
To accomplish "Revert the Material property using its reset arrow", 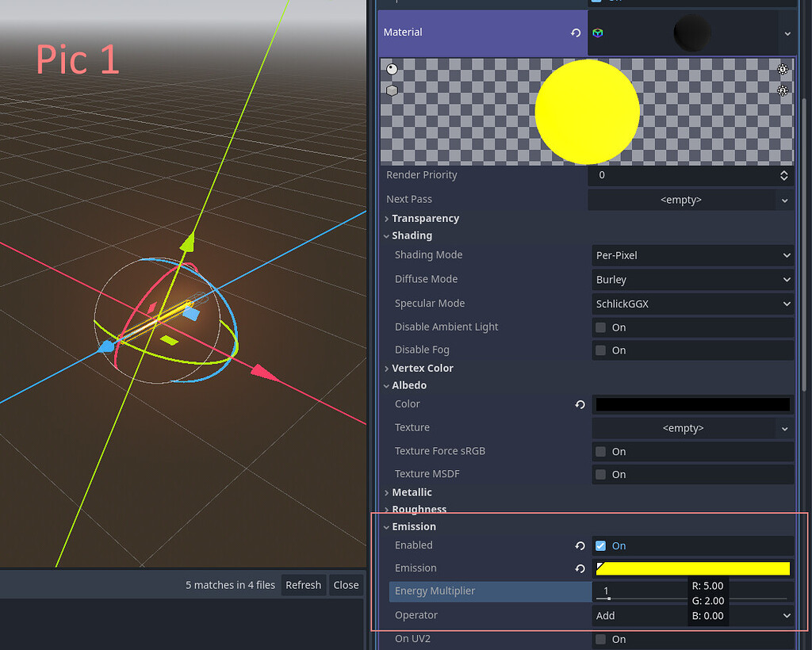I will pyautogui.click(x=576, y=32).
